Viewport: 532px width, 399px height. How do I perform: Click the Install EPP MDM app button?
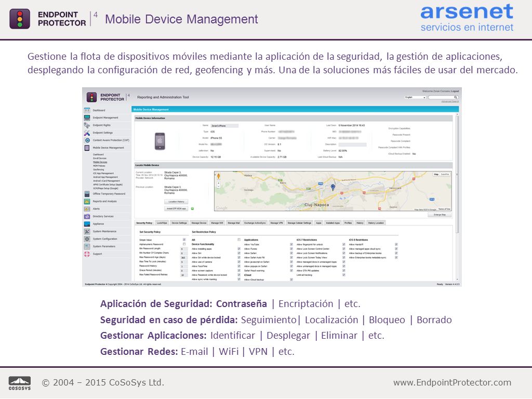pyautogui.click(x=176, y=209)
